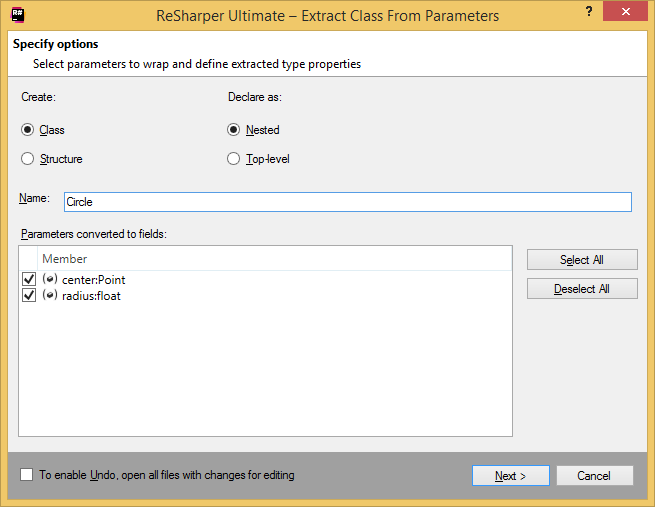
Task: Cancel the refactoring dialog
Action: pos(594,476)
